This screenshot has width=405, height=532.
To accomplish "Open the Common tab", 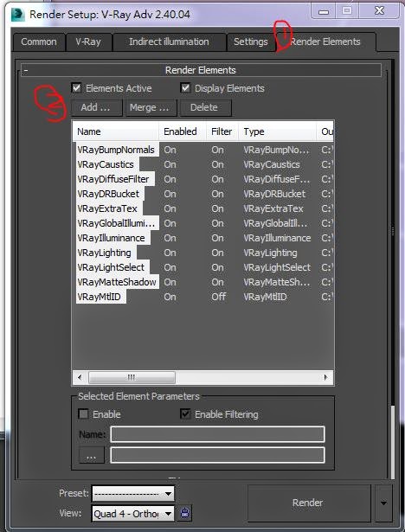I will click(39, 42).
